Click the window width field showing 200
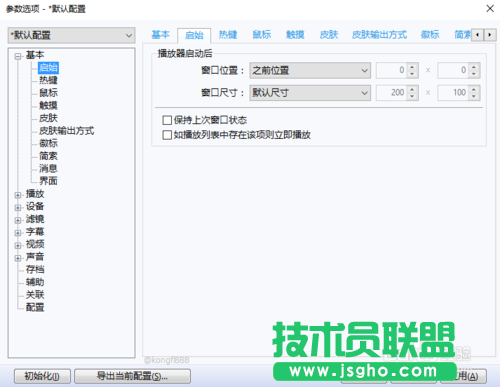Viewport: 500px width, 387px height. tap(392, 93)
